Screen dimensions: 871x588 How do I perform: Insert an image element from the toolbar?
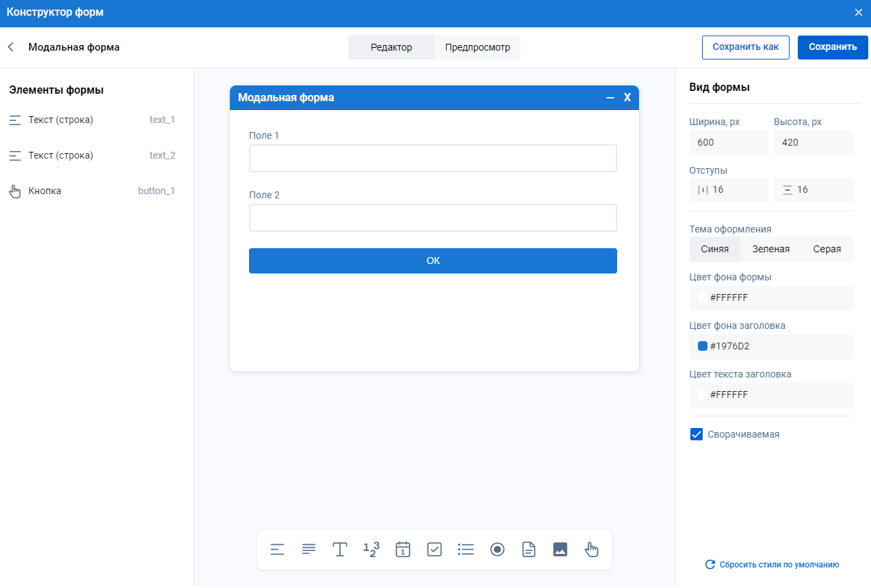560,550
